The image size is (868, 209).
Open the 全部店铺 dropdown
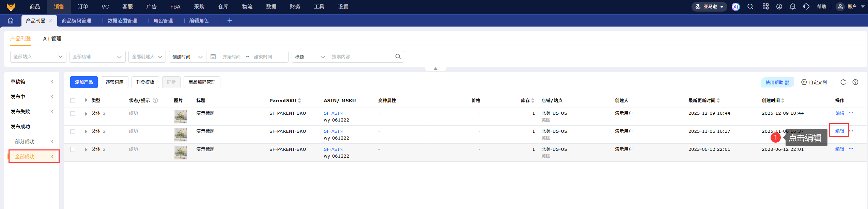[x=97, y=57]
